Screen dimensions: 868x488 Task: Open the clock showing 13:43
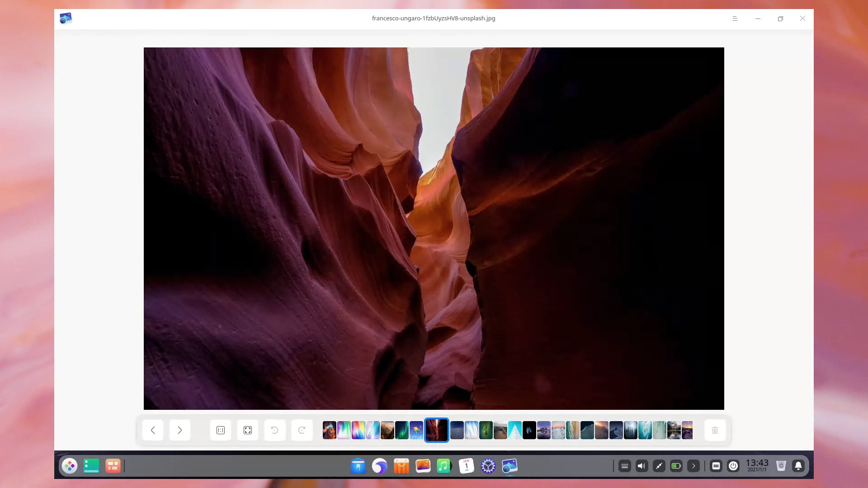[757, 465]
